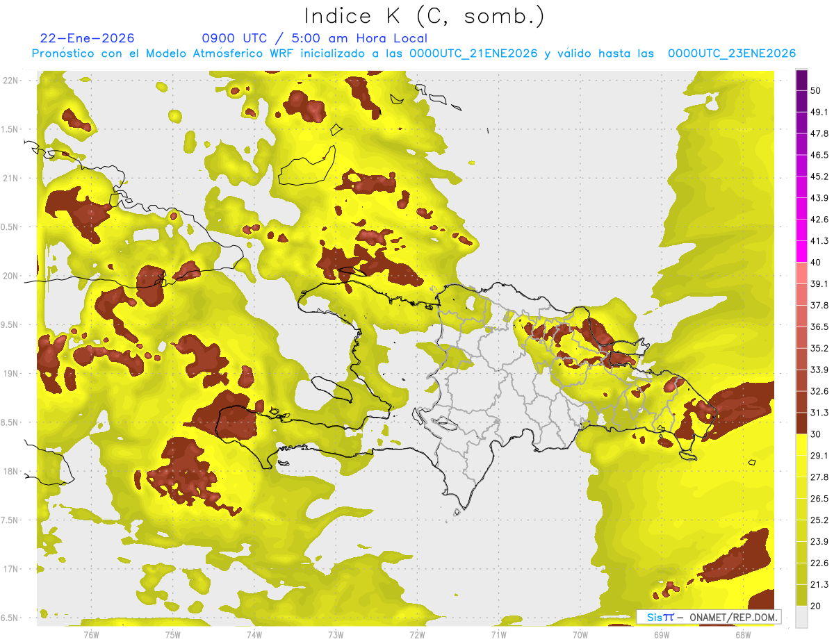
Task: Click the '19N' latitude label
Action: [x=10, y=374]
